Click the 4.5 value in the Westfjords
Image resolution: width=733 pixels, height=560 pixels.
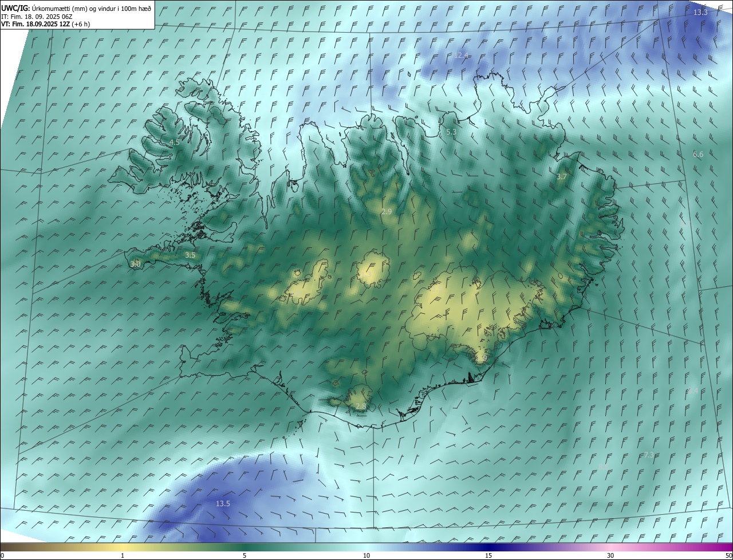[174, 142]
